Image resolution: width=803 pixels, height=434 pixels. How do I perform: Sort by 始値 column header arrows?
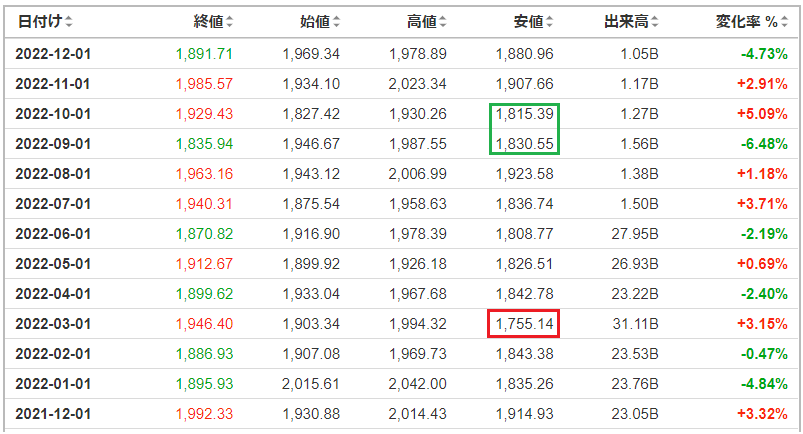(x=336, y=22)
